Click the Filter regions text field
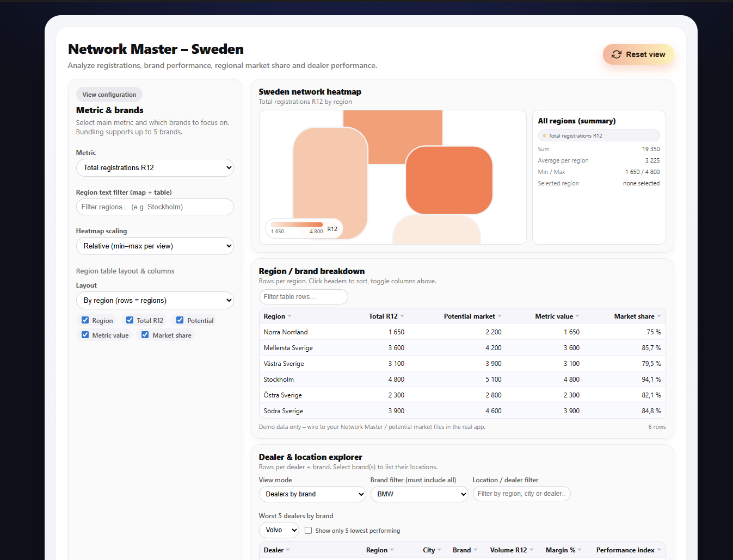This screenshot has height=560, width=733. pos(155,207)
